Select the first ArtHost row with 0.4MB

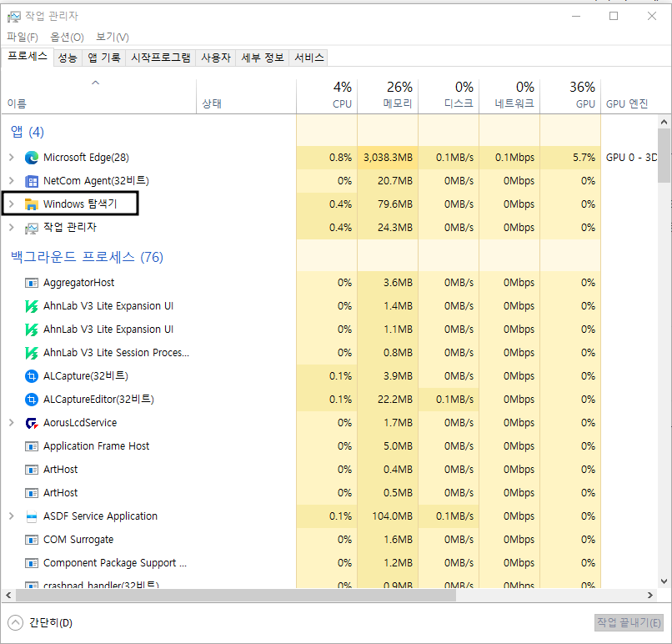click(x=300, y=470)
